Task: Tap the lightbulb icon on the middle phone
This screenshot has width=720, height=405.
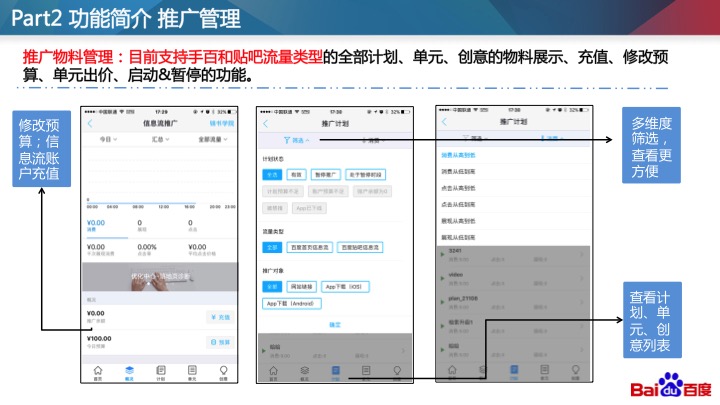Action: coord(397,372)
